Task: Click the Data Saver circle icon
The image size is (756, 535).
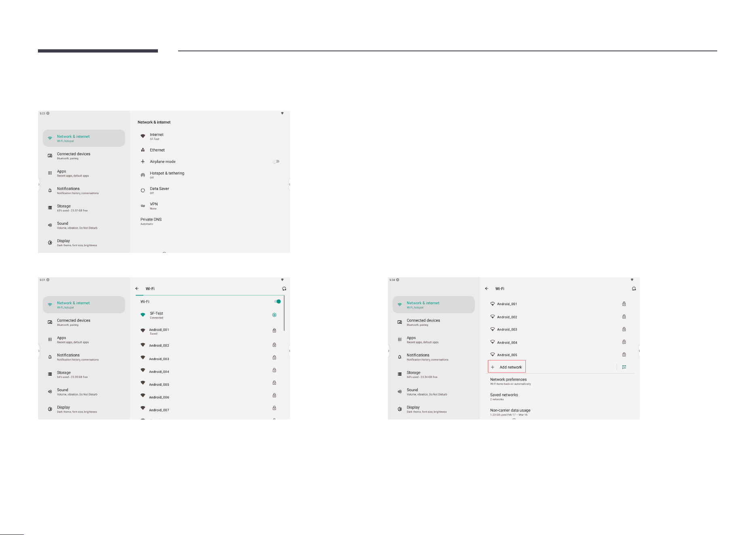Action: tap(143, 190)
